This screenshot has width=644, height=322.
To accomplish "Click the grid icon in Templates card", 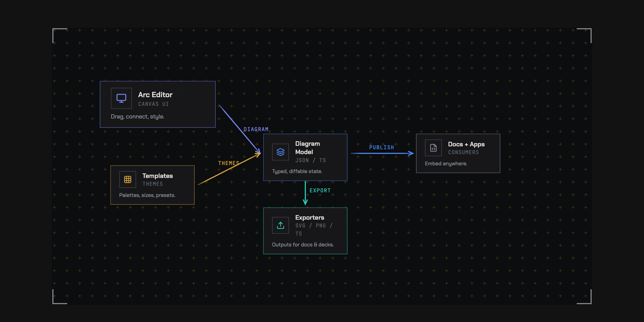I will [128, 179].
